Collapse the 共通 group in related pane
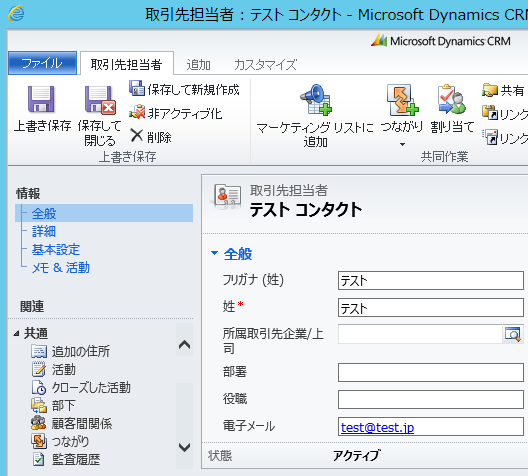The height and width of the screenshot is (476, 528). pos(16,334)
